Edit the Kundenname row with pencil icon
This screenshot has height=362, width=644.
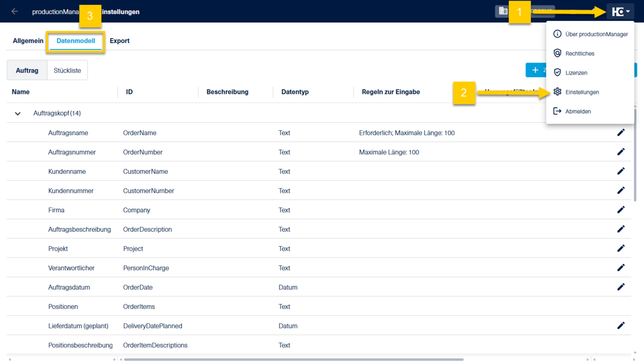pyautogui.click(x=621, y=171)
